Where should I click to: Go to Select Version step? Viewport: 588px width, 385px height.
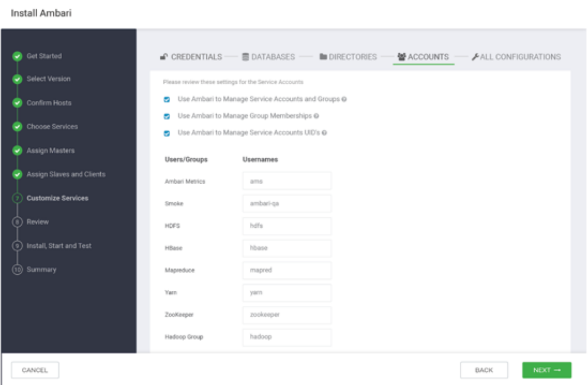point(49,79)
